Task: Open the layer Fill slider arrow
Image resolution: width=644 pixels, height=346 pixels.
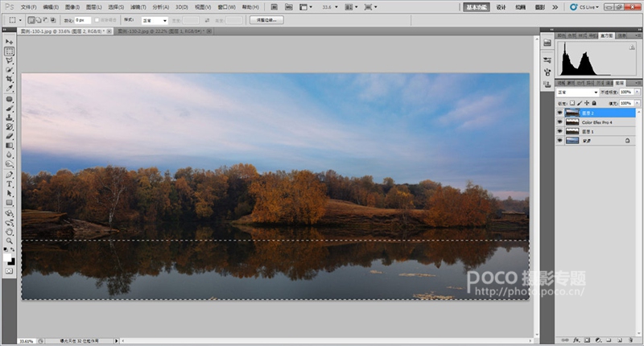Action: [x=637, y=103]
